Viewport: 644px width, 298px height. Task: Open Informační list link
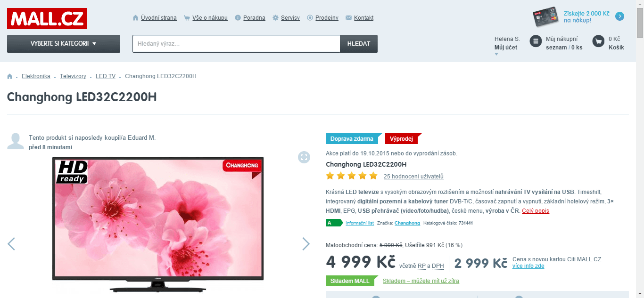[x=360, y=223]
